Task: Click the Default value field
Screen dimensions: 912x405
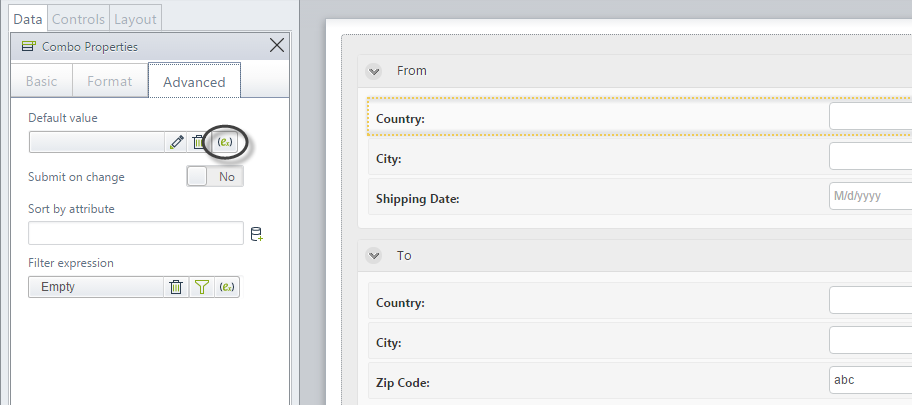Action: [x=97, y=142]
